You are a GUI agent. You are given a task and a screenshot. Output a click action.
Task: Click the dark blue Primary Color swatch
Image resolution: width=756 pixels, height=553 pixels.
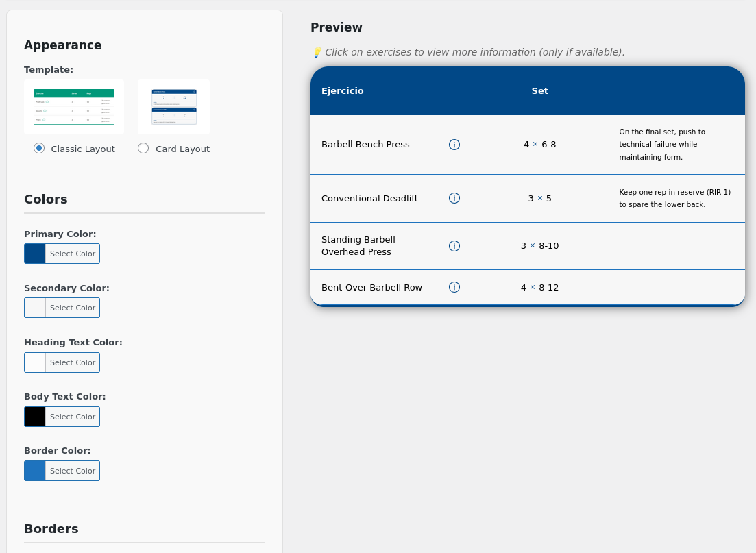point(35,254)
